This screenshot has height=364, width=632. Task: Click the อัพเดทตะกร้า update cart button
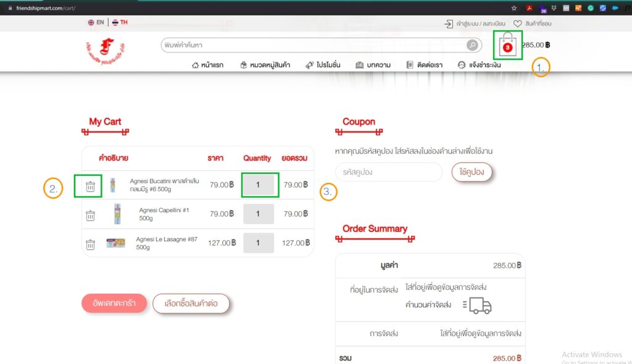(x=114, y=304)
